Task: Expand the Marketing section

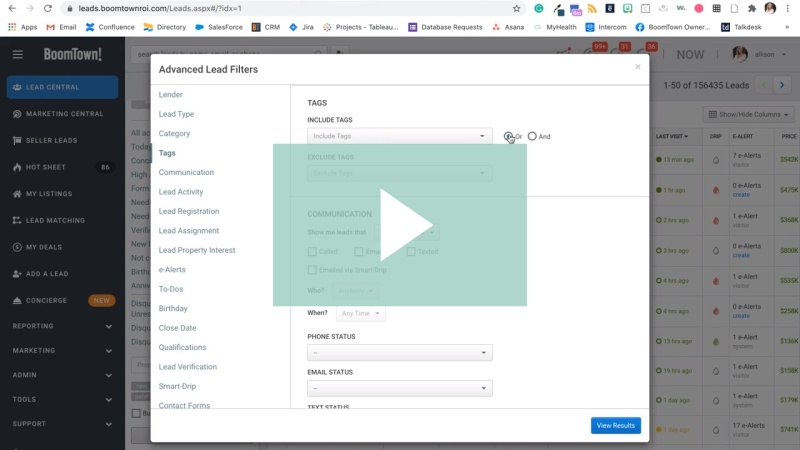Action: [x=62, y=351]
